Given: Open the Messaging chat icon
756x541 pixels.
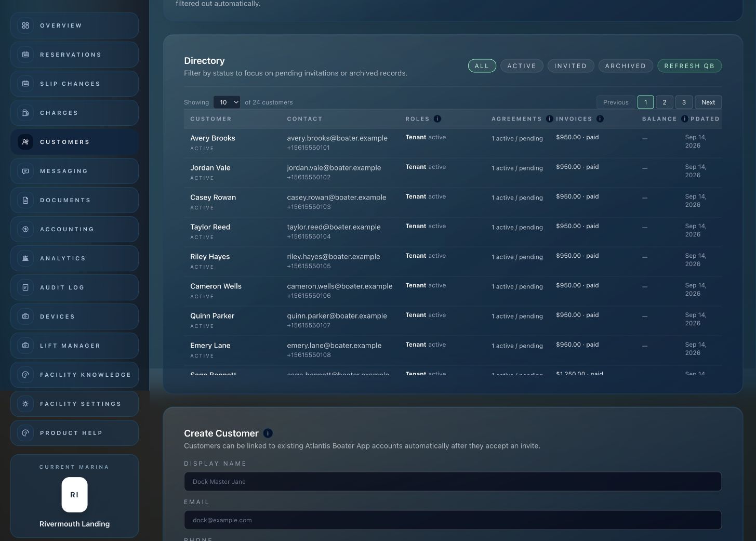Looking at the screenshot, I should click(x=25, y=171).
